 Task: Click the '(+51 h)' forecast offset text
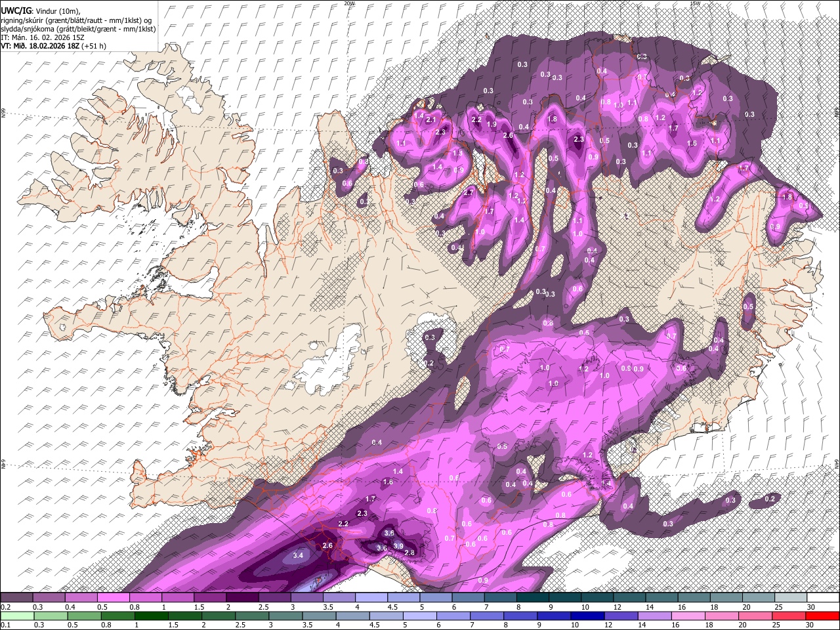pyautogui.click(x=94, y=46)
